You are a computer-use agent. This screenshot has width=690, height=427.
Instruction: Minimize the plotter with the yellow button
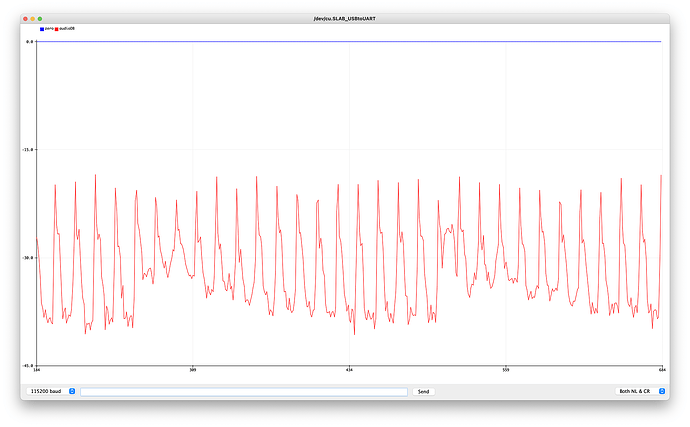(33, 18)
